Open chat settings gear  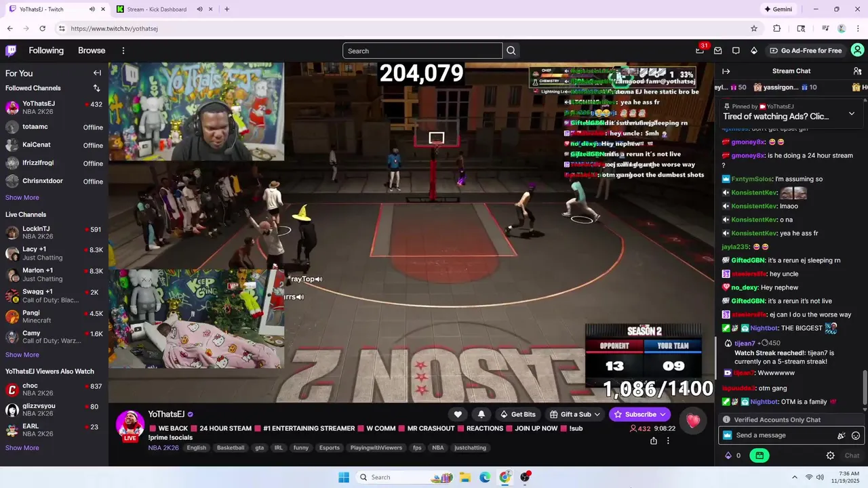[830, 455]
